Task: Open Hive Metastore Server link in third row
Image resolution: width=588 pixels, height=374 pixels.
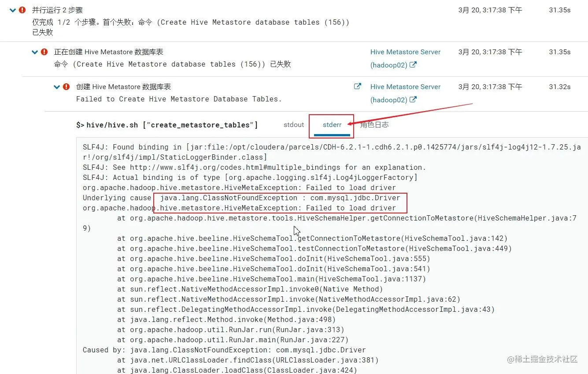Action: coord(405,86)
